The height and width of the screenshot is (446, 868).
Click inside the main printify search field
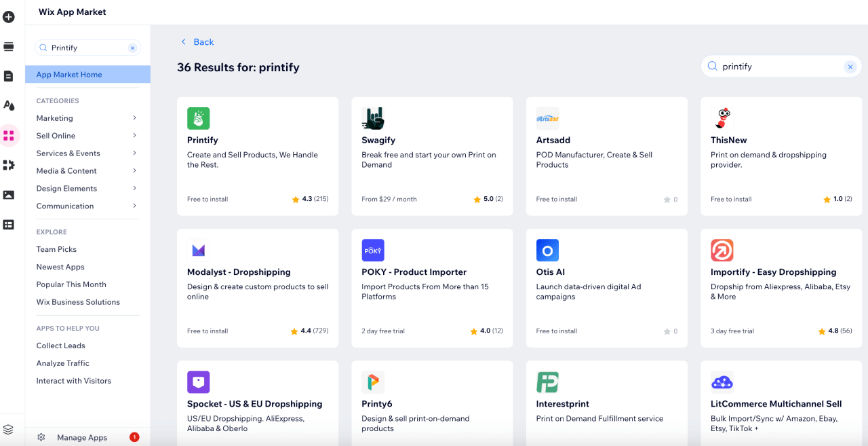point(780,67)
